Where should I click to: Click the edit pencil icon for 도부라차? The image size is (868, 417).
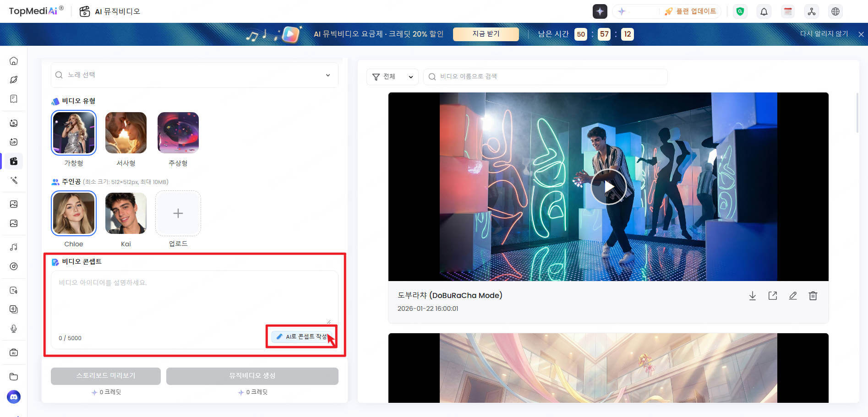coord(792,296)
